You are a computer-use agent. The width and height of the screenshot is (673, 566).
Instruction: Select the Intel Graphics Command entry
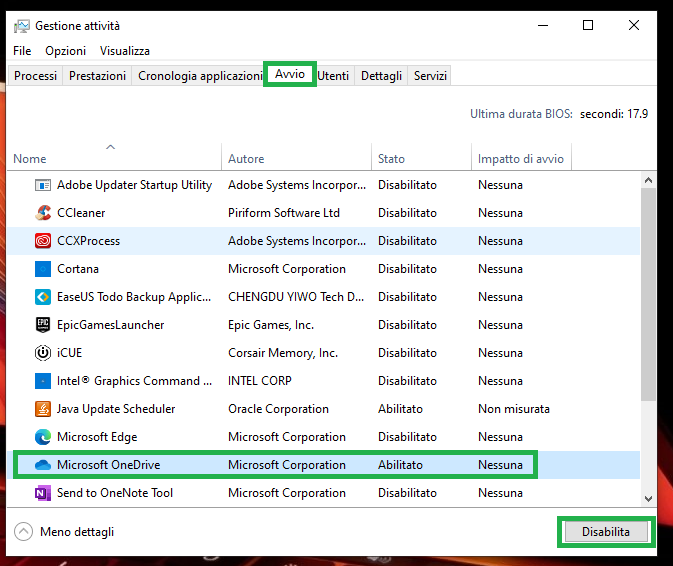tap(134, 381)
